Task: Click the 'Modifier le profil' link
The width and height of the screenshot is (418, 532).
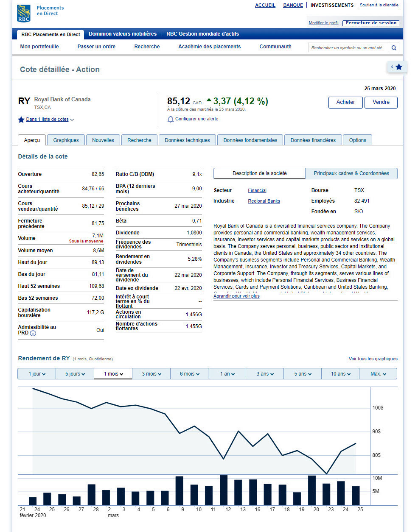Action: tap(324, 23)
